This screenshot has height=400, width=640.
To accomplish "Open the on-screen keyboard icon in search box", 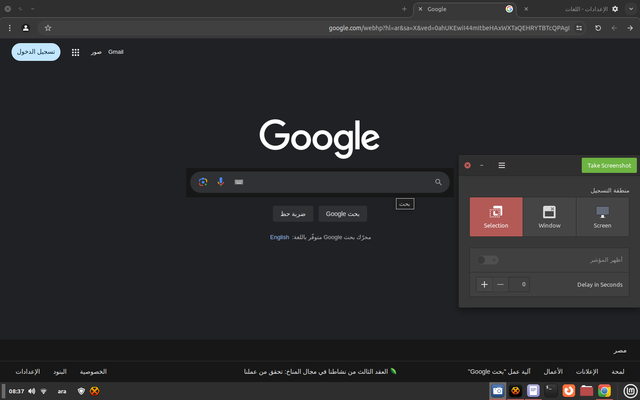I will tap(239, 182).
